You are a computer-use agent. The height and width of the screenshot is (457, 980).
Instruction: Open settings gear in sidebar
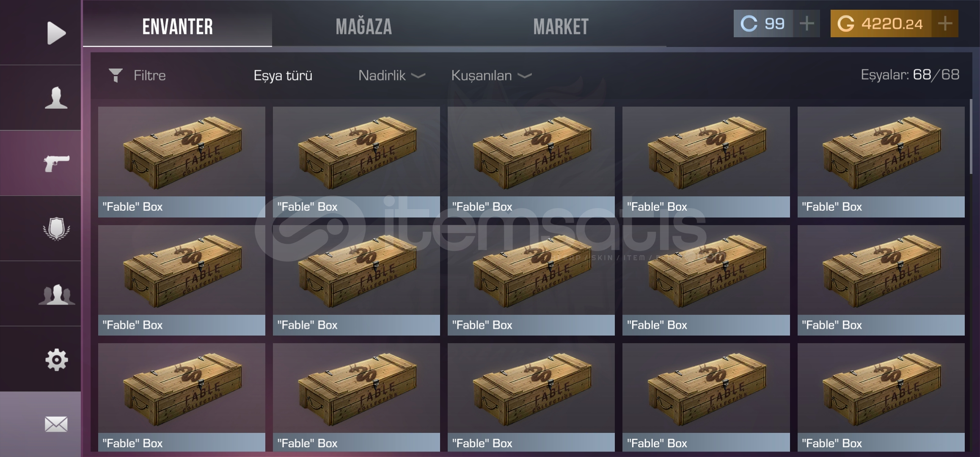click(x=57, y=360)
